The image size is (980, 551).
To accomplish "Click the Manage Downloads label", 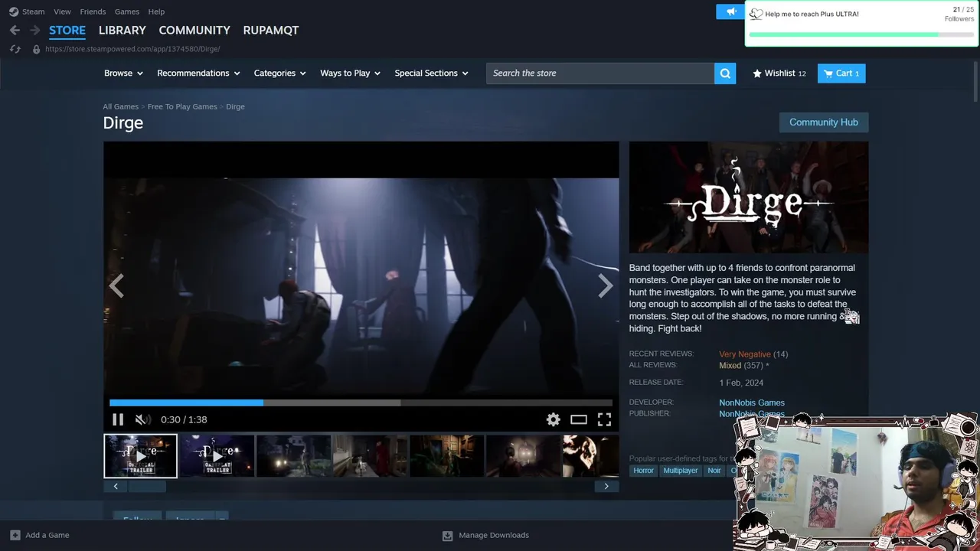I will click(494, 536).
